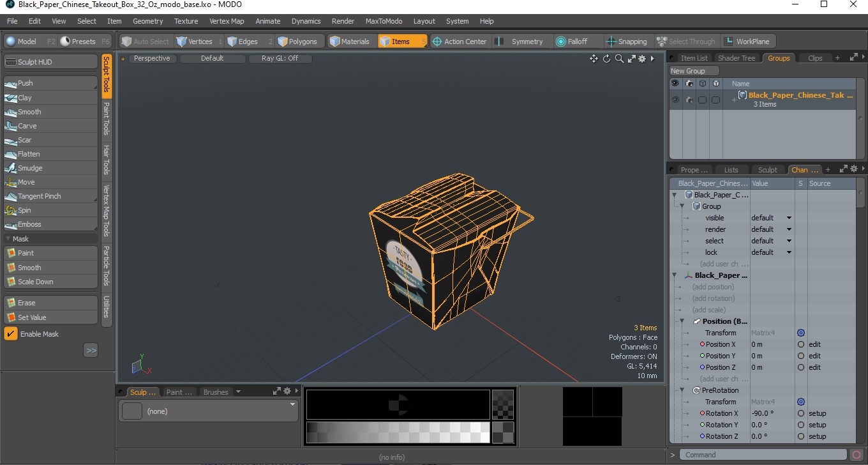The width and height of the screenshot is (868, 465).
Task: Select the Emboss sculpt tool
Action: 51,224
